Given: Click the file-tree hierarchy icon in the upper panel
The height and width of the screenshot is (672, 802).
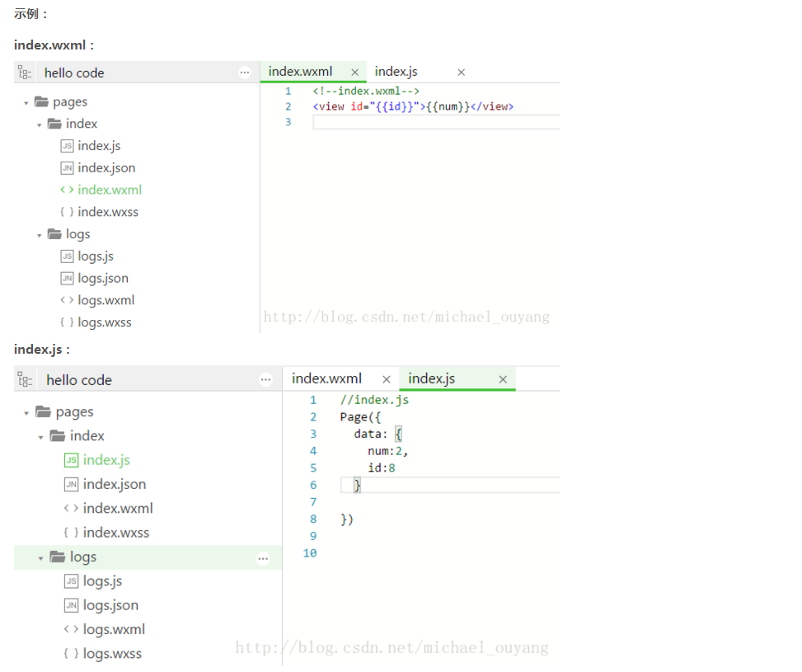Looking at the screenshot, I should 25,73.
